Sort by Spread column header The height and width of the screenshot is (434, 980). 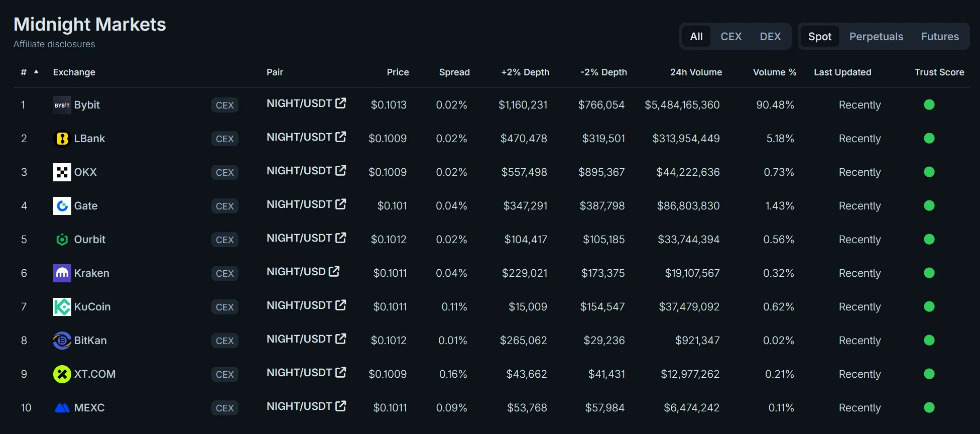pos(454,72)
